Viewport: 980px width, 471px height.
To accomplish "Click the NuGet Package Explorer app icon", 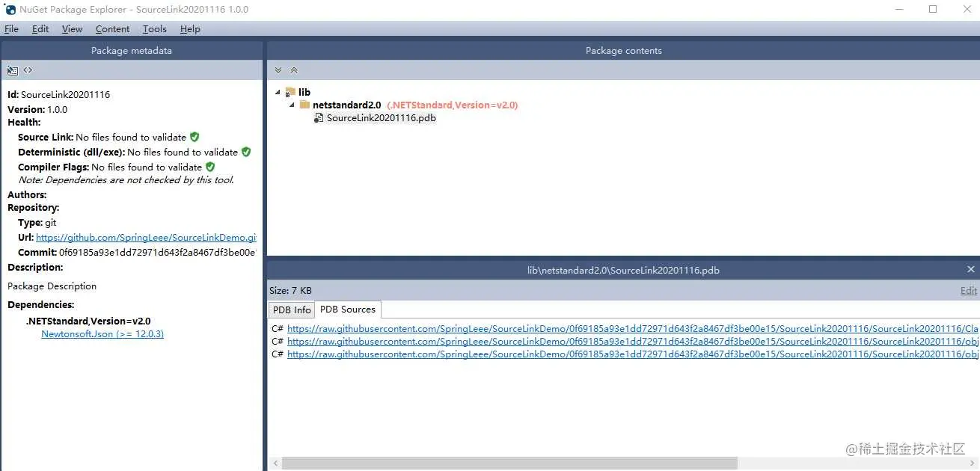I will [x=10, y=10].
